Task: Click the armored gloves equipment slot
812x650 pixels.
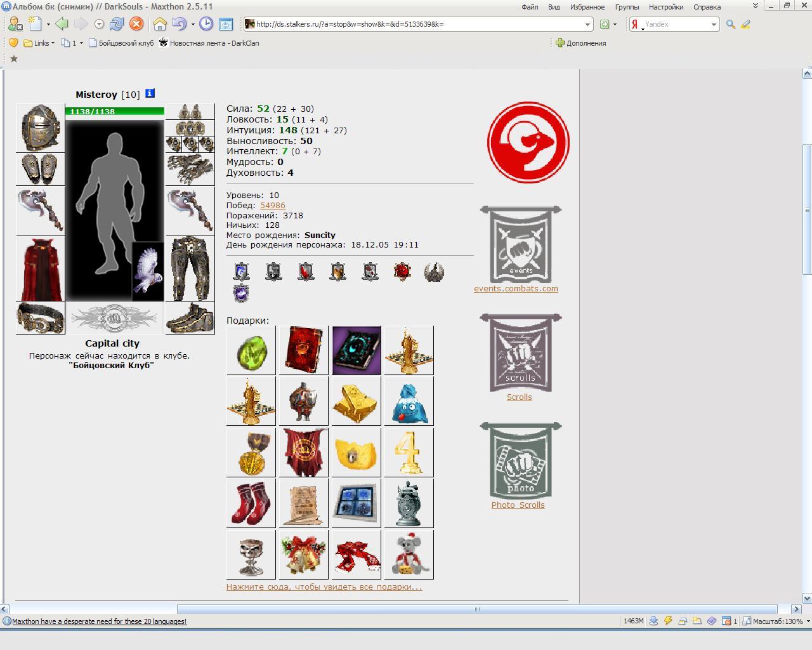Action: (190, 169)
